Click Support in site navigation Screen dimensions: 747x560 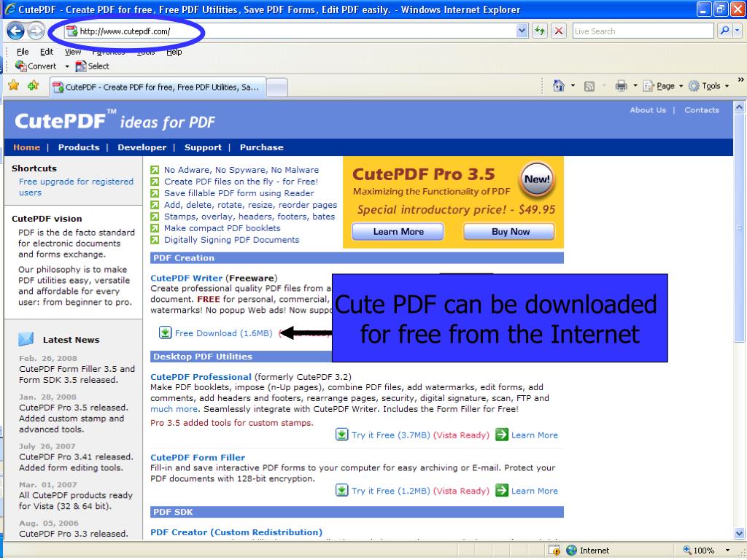pyautogui.click(x=203, y=147)
